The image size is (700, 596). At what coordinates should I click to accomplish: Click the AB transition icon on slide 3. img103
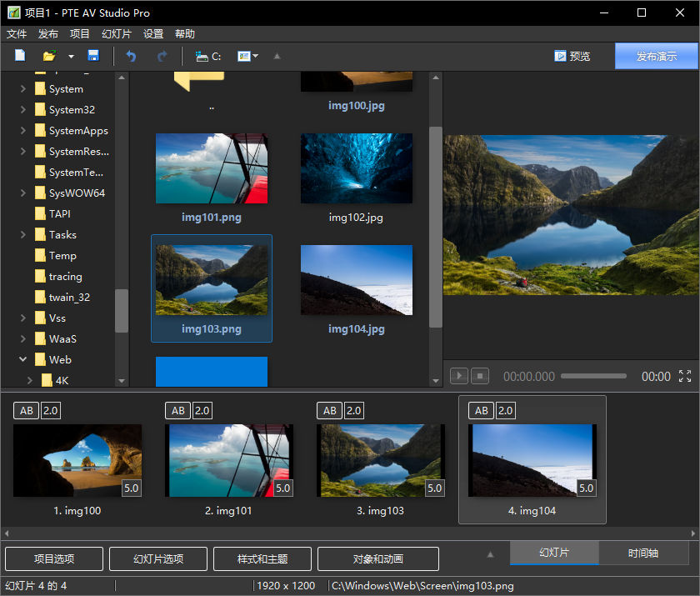pyautogui.click(x=329, y=410)
